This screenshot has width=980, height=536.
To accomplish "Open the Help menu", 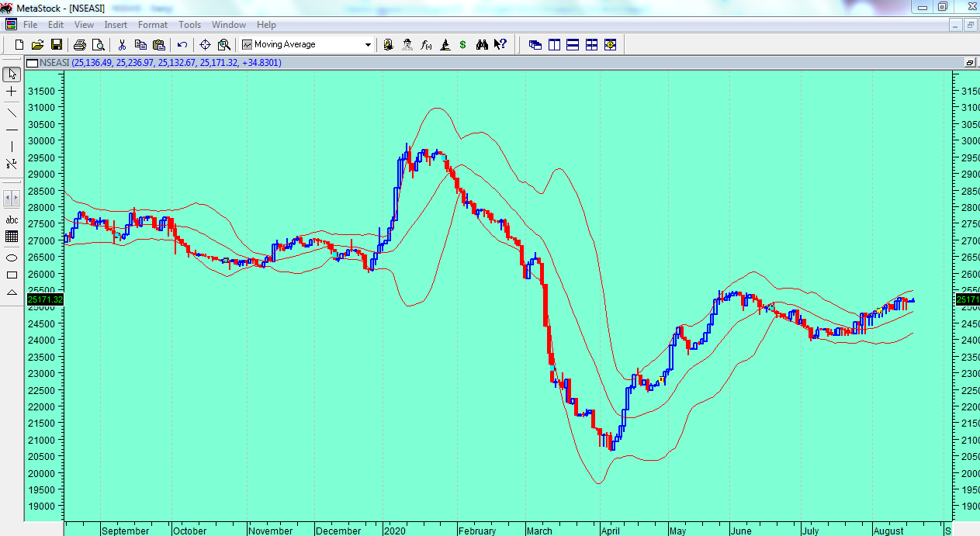I will pos(266,25).
